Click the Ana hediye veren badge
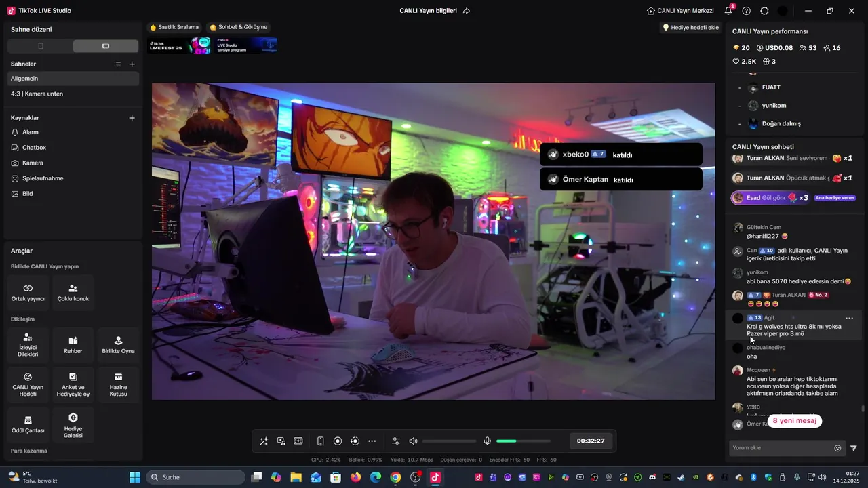868x488 pixels. click(x=835, y=198)
